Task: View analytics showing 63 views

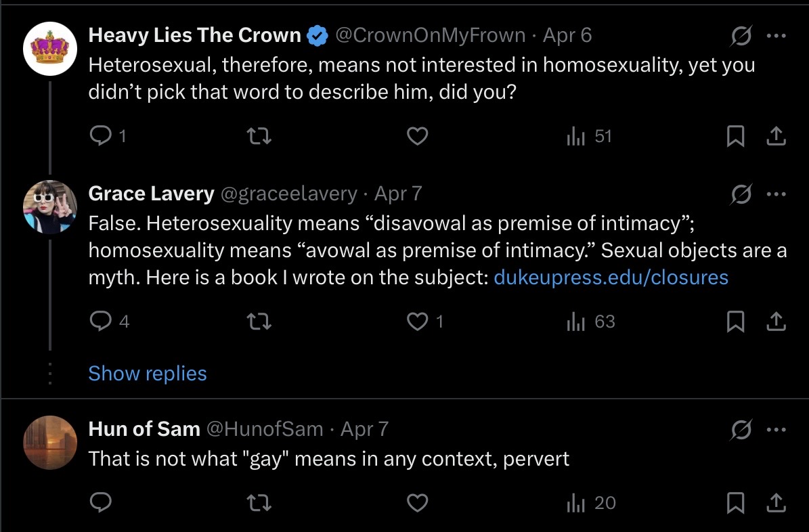Action: point(591,322)
